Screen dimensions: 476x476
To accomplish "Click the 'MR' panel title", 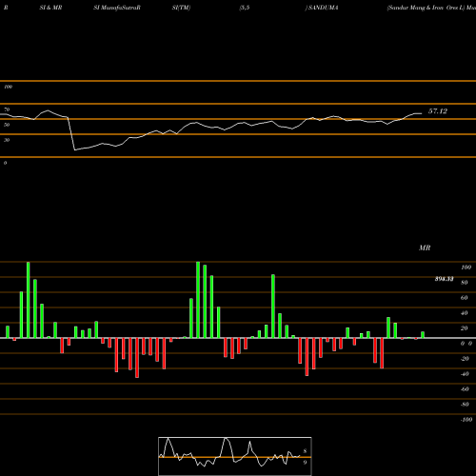I will click(x=425, y=248).
